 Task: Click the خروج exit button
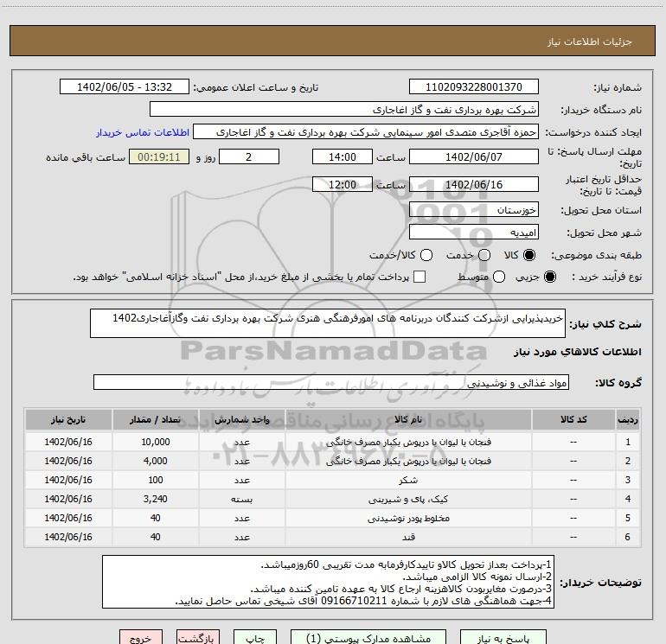(141, 638)
